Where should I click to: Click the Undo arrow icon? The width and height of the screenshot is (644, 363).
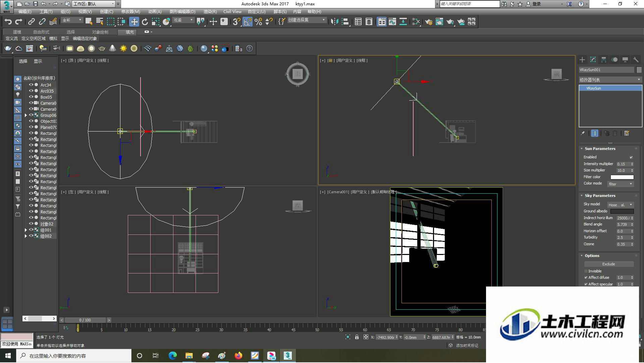click(x=8, y=22)
